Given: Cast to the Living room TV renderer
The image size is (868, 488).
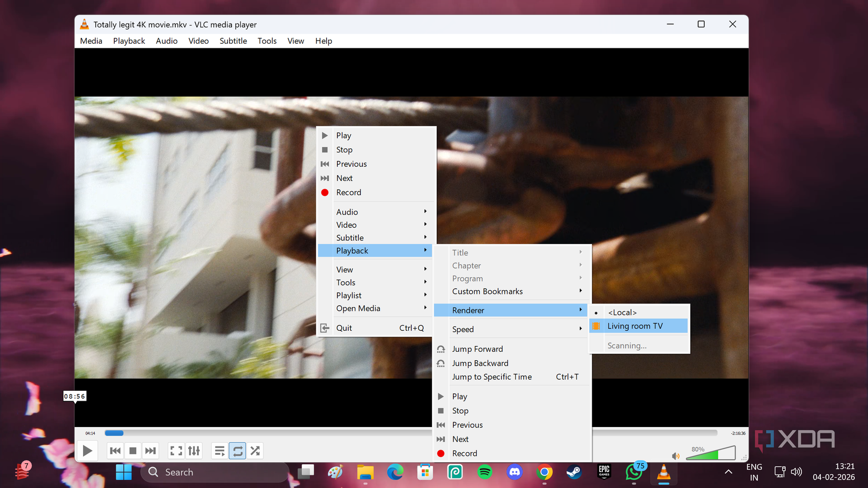Looking at the screenshot, I should (634, 326).
